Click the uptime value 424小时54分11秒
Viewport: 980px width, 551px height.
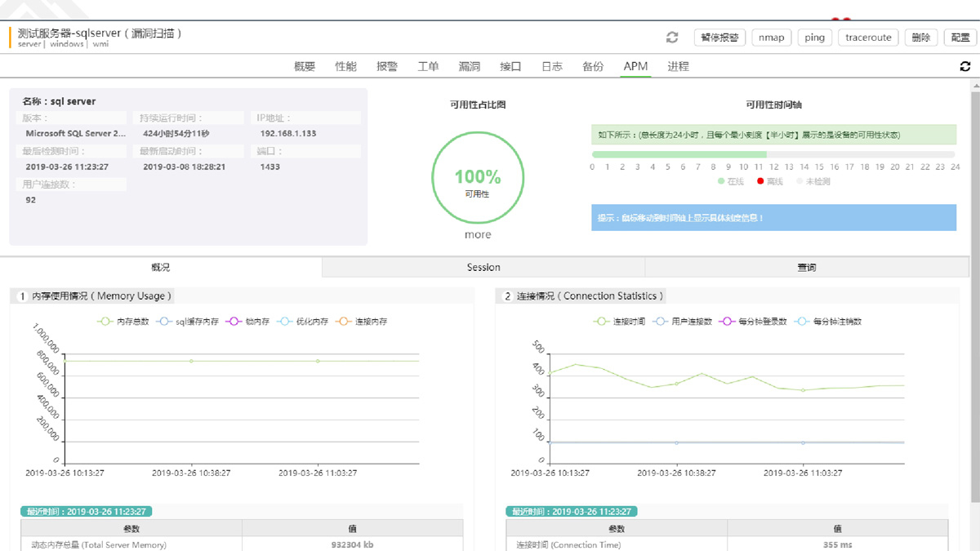[176, 133]
